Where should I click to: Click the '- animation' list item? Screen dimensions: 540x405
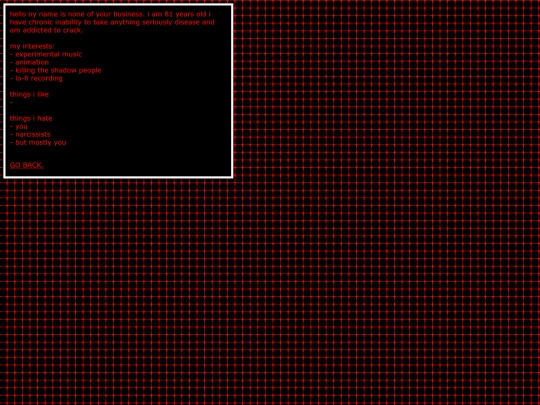coord(29,62)
